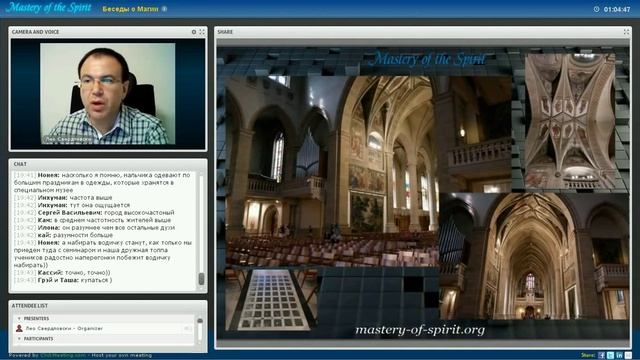Share meeting on LinkedIn

pos(620,356)
